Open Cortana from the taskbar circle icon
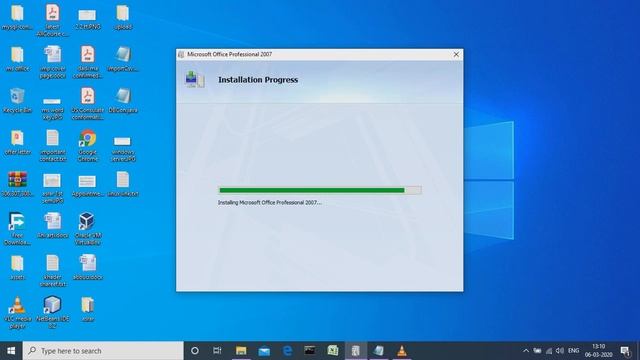Screen dimensions: 640x360 195,351
